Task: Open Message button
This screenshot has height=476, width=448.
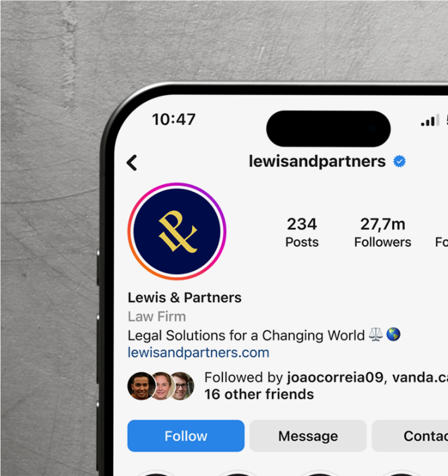Action: [x=308, y=436]
